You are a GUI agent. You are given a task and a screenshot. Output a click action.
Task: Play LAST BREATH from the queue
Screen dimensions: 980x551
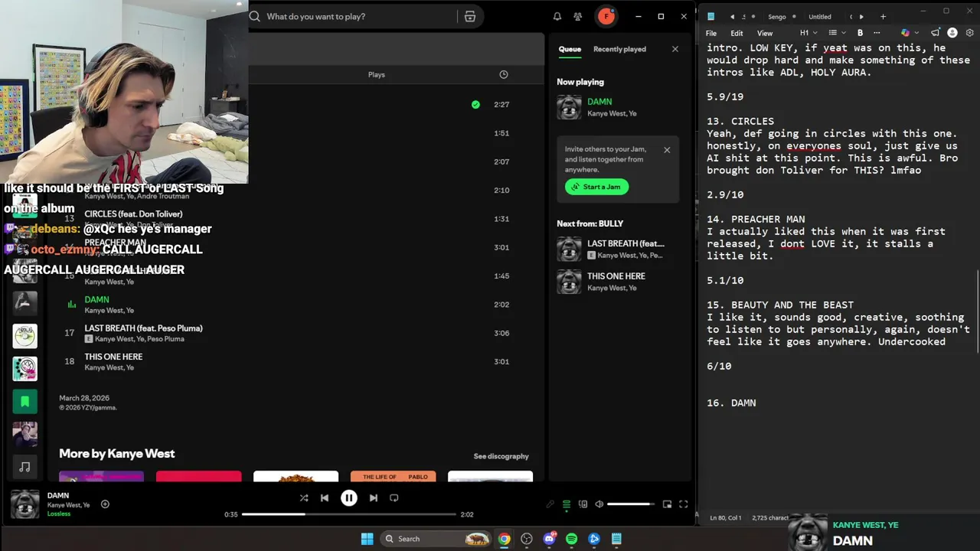(x=618, y=249)
